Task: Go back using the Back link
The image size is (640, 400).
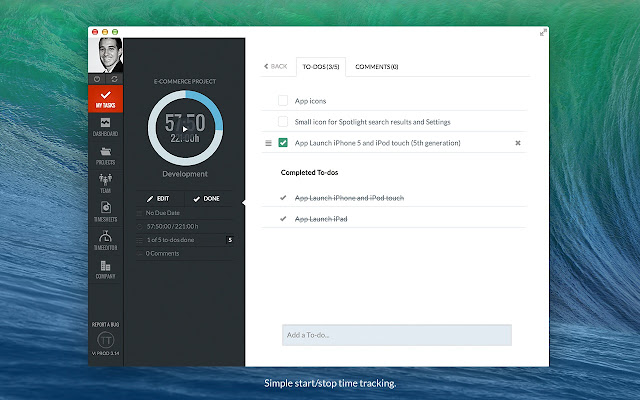Action: [276, 66]
